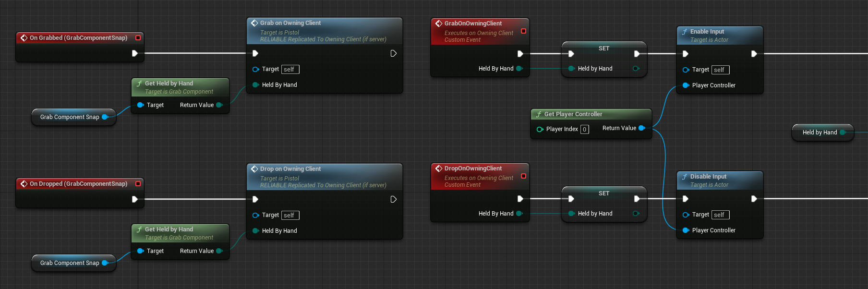Click Player Controller pin on Disable Input

(x=686, y=230)
